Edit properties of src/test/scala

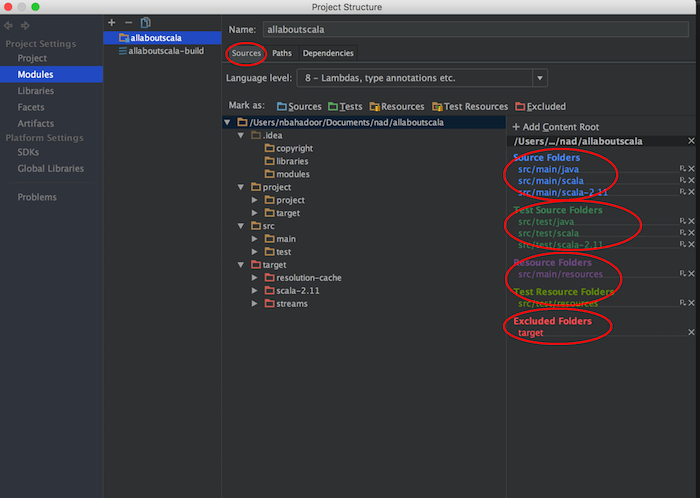(683, 233)
